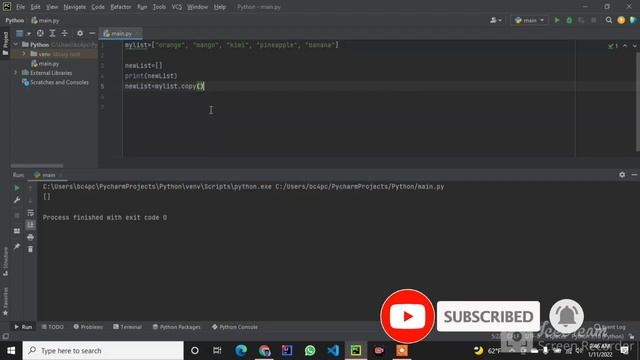Image resolution: width=640 pixels, height=360 pixels.
Task: Run main with the green toolbar play icon
Action: [557, 20]
